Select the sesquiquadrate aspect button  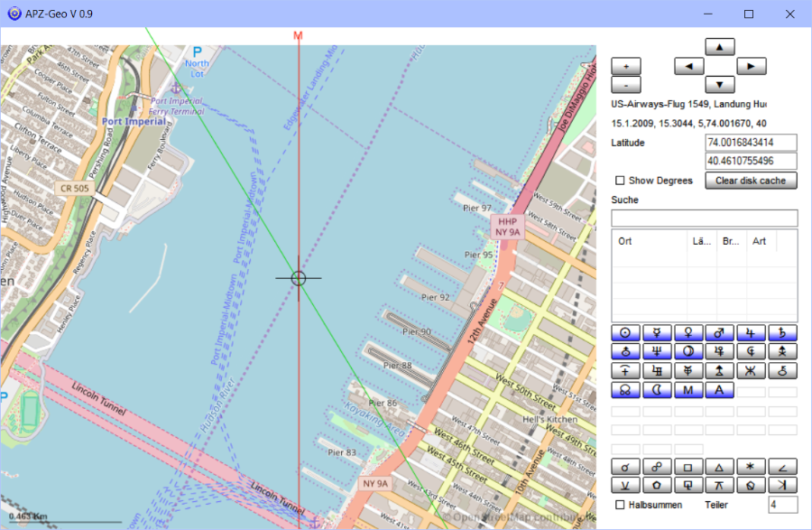pos(688,486)
